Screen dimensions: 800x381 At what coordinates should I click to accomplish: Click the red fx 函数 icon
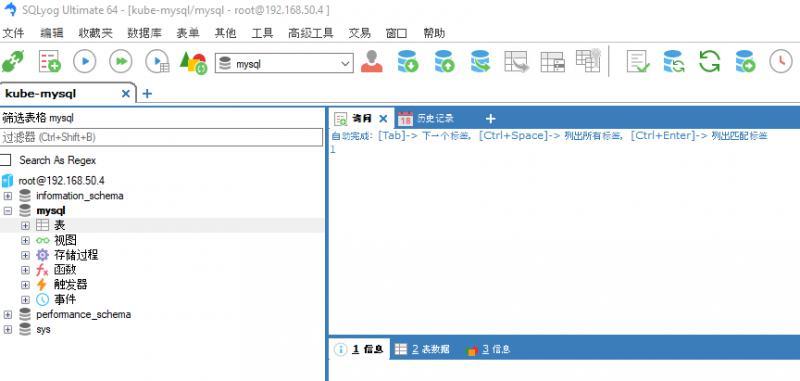tap(42, 270)
